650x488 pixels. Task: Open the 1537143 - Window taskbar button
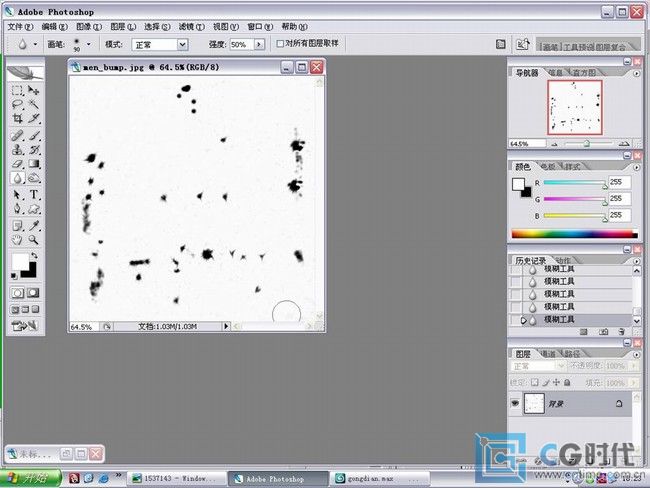point(176,479)
